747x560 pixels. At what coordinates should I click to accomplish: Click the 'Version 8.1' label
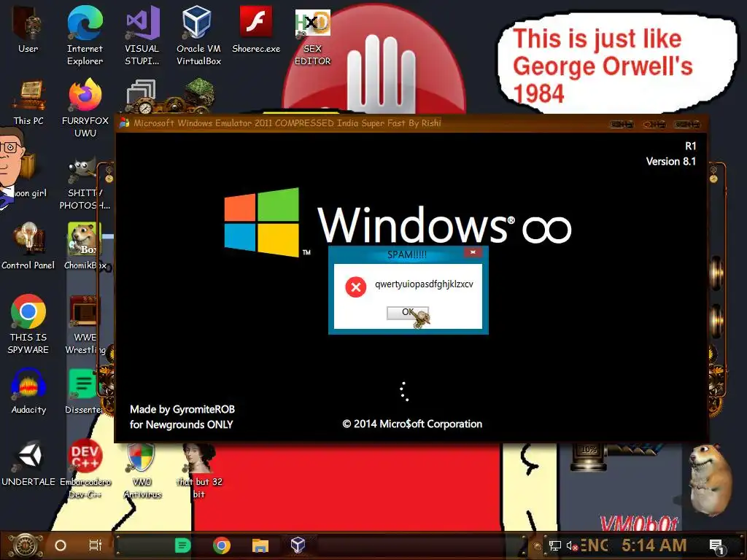click(x=671, y=161)
